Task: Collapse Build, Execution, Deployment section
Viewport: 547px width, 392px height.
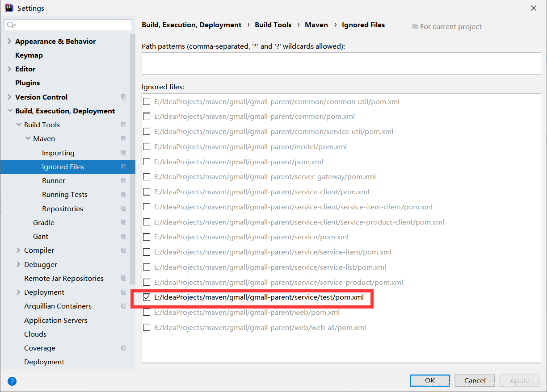Action: pos(10,111)
